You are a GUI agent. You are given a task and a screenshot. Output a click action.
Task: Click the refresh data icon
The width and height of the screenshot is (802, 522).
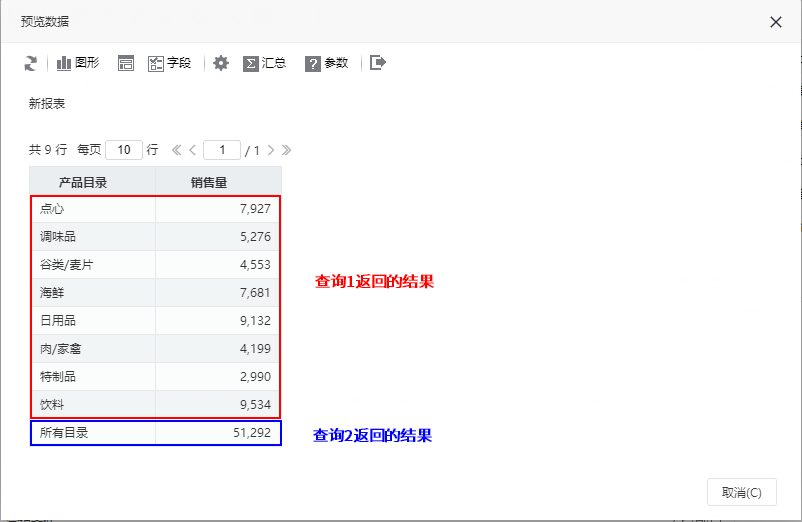tap(31, 63)
